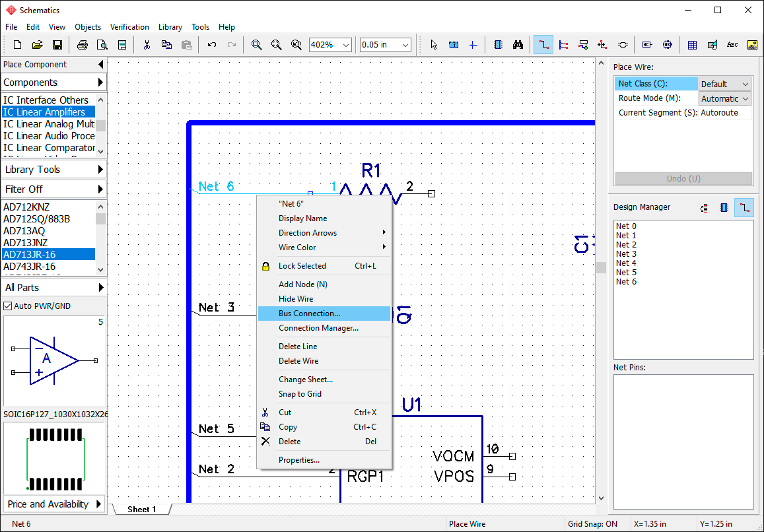The image size is (764, 532).
Task: Choose Connection Manager from context menu
Action: point(324,328)
